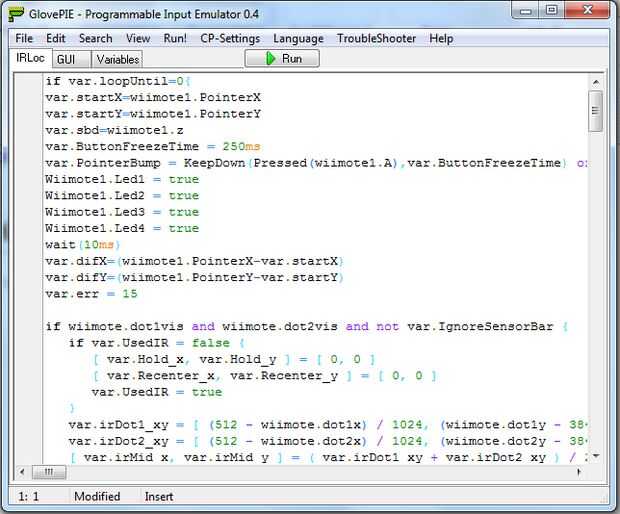Click the value '250ms' in ButtonFreezeTime line
The height and width of the screenshot is (514, 620).
click(x=241, y=146)
